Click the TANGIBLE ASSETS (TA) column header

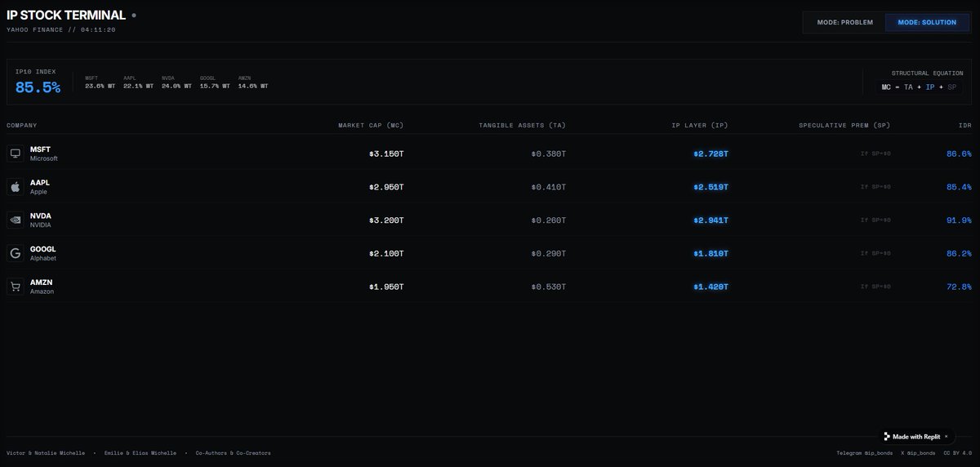click(523, 126)
